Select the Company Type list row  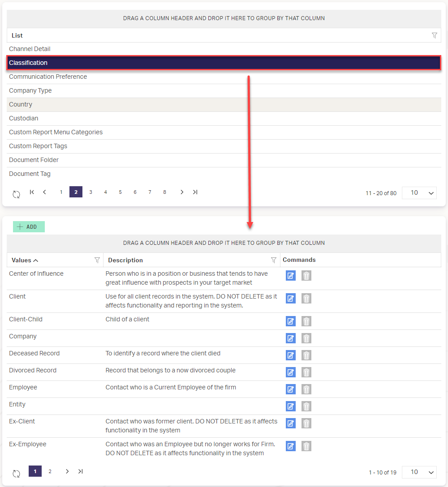(x=224, y=91)
